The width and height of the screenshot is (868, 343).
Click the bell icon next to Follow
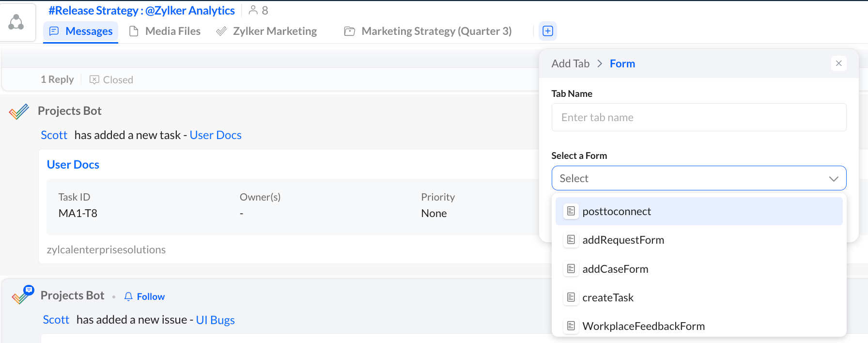point(128,296)
